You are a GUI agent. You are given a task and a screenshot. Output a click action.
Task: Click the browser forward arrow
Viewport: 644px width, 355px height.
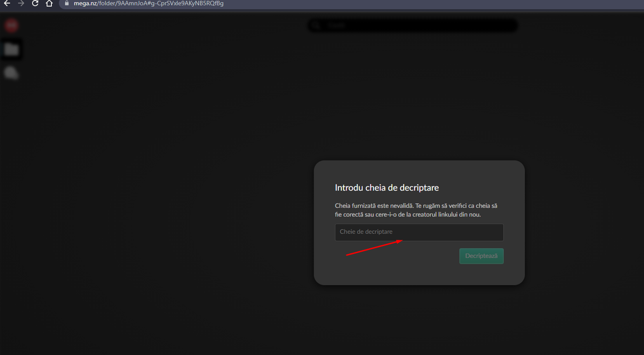click(x=21, y=3)
